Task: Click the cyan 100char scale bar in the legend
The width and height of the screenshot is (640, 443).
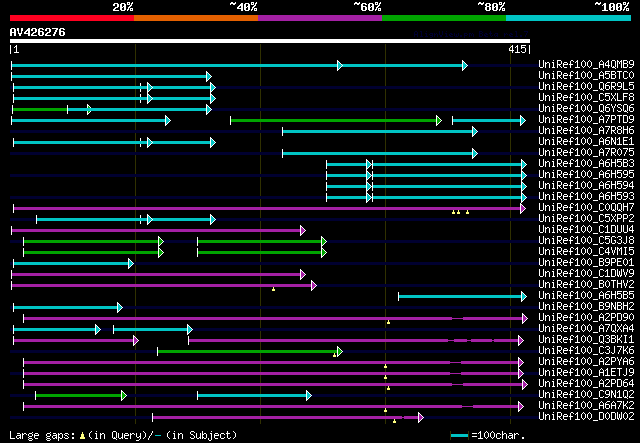Action: coord(459,436)
